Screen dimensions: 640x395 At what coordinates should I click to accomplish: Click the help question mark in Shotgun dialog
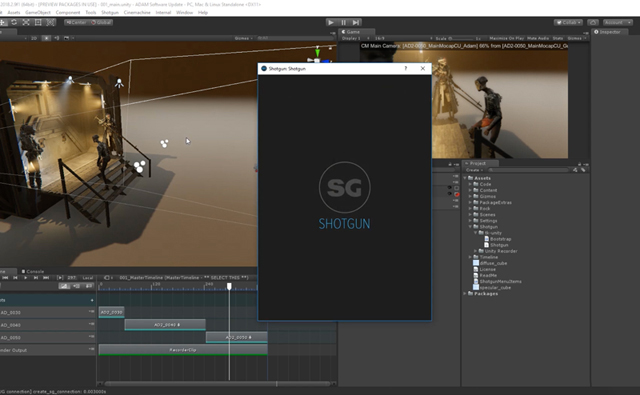click(x=405, y=69)
